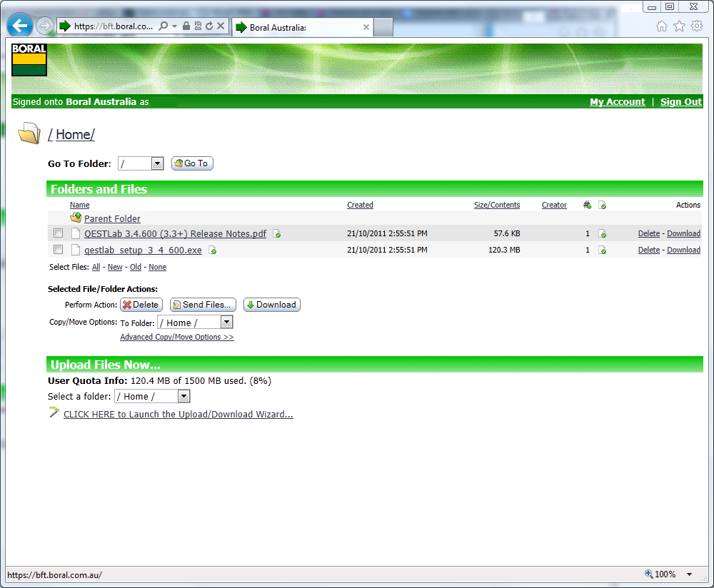Click the Home folder icon beside the path
The image size is (714, 588).
coord(29,133)
